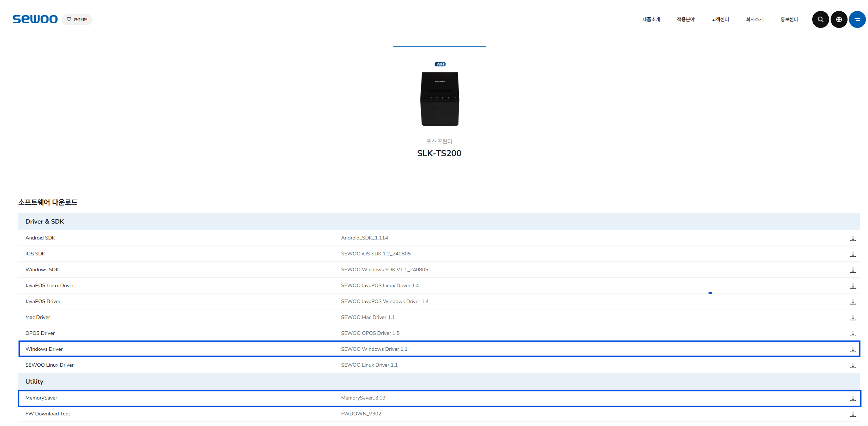Click the SLK-TS200 product title
The height and width of the screenshot is (426, 868).
pos(439,153)
